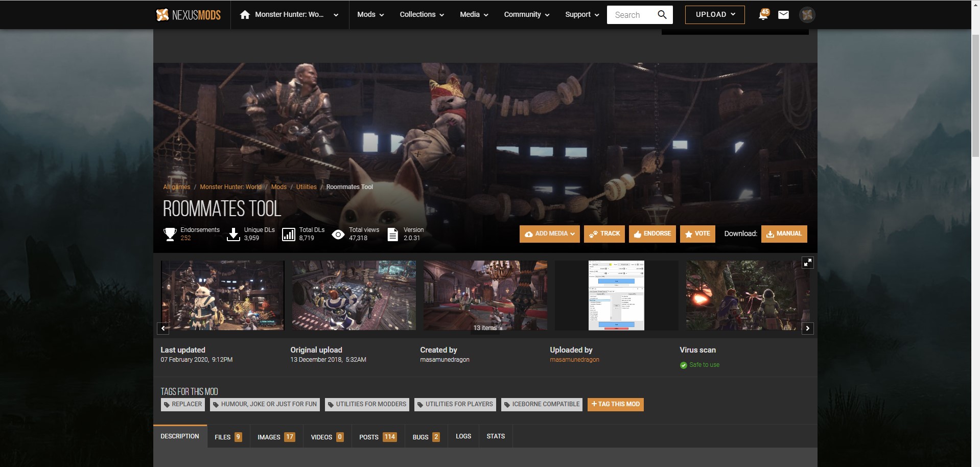Click the Version document icon
This screenshot has height=467, width=980.
pos(393,234)
